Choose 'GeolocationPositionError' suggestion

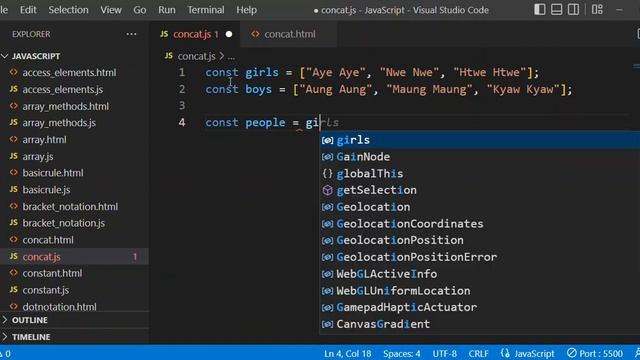(x=480, y=257)
